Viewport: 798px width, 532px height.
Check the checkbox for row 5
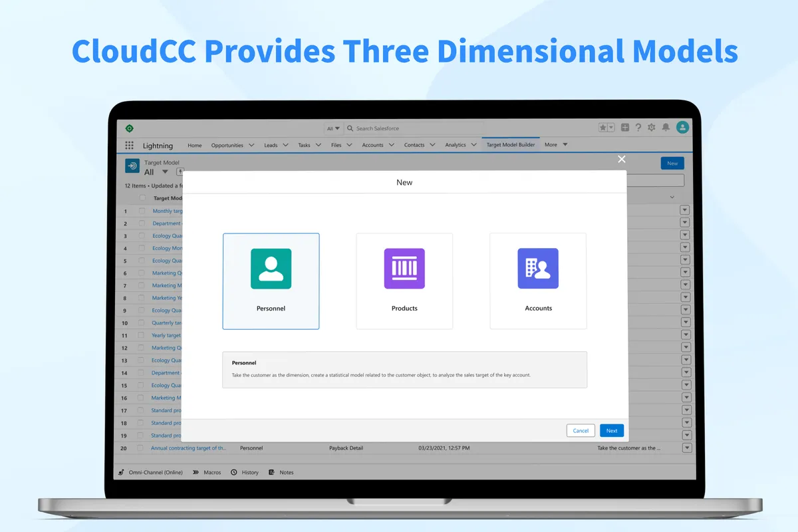[142, 261]
